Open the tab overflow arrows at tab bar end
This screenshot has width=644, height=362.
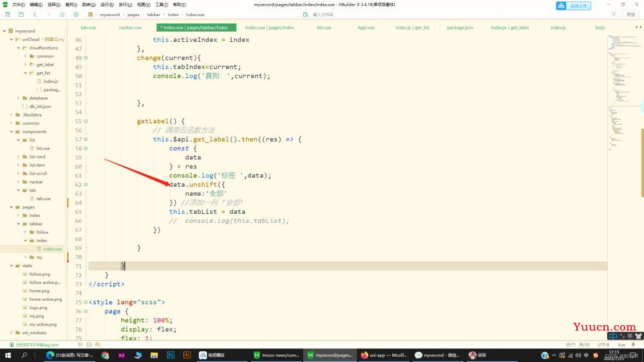(638, 27)
